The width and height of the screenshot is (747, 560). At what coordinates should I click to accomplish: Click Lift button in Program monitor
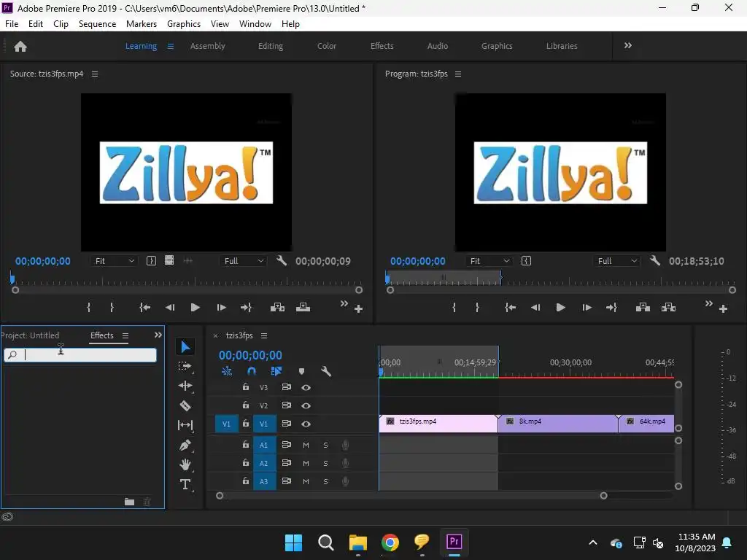click(x=643, y=307)
